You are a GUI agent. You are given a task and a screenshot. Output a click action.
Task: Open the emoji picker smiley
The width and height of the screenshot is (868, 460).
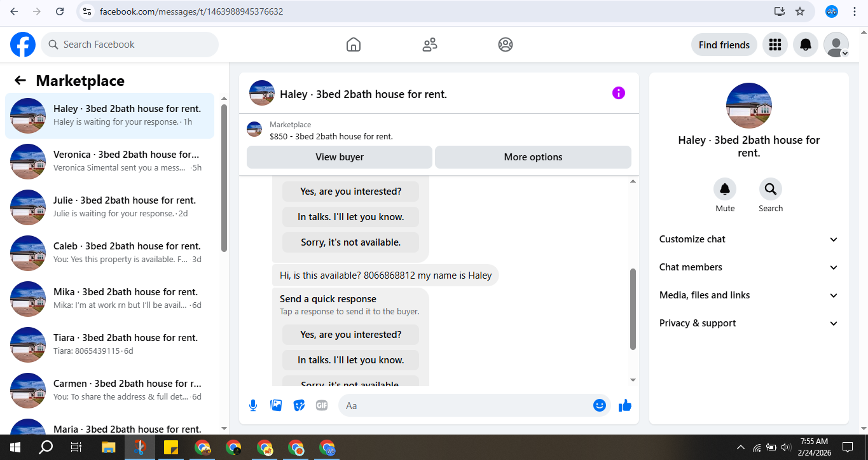click(599, 405)
